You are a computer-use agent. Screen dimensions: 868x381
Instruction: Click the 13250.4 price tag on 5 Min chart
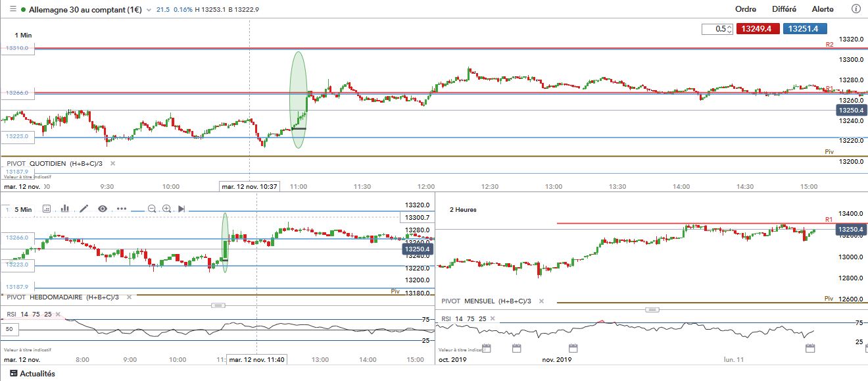point(416,249)
